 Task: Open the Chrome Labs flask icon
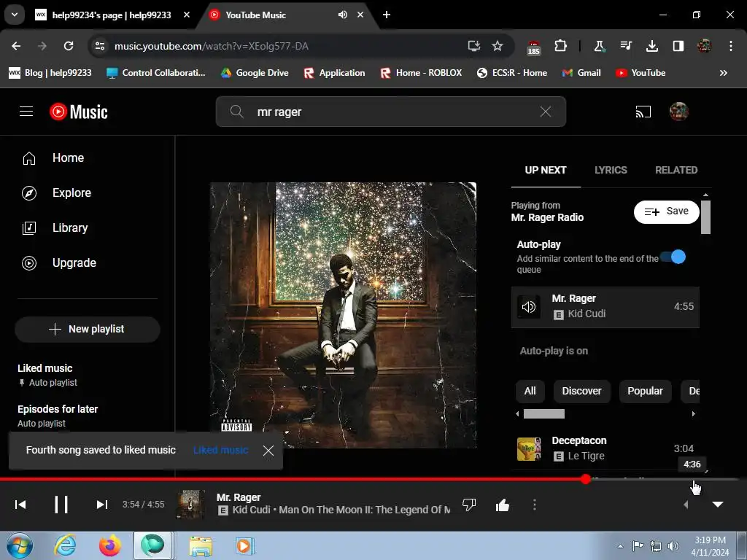click(600, 46)
